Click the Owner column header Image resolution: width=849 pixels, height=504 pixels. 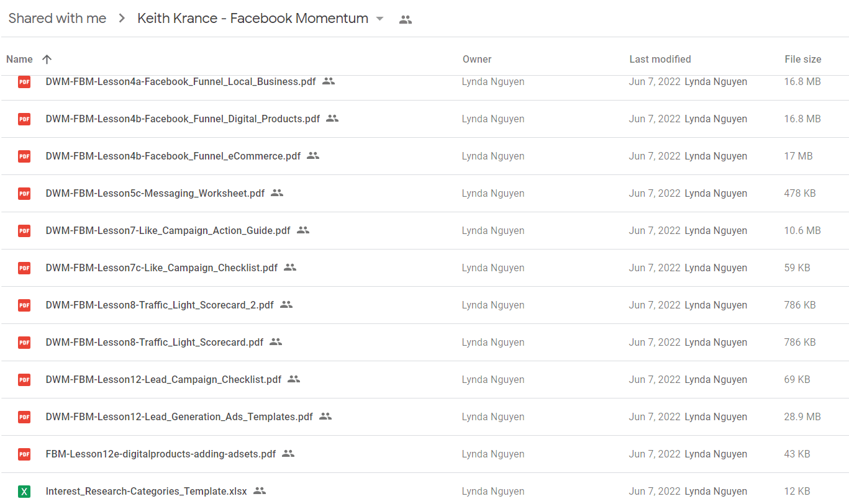click(477, 59)
